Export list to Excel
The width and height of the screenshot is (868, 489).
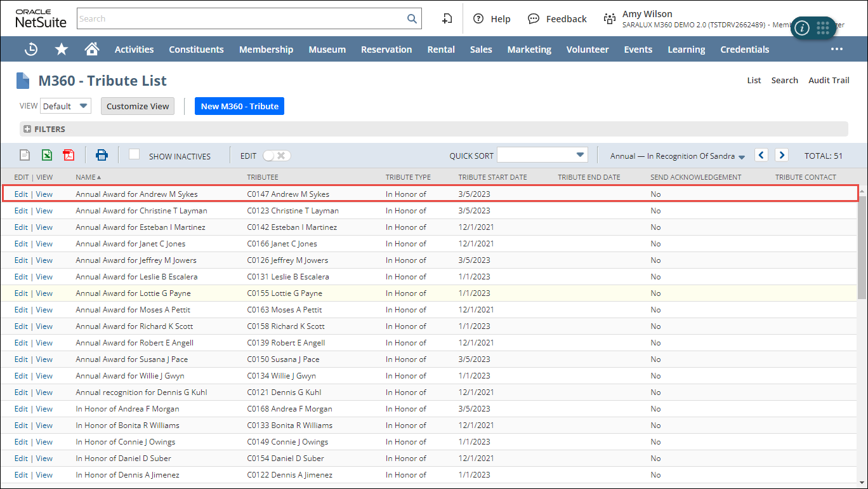(47, 155)
